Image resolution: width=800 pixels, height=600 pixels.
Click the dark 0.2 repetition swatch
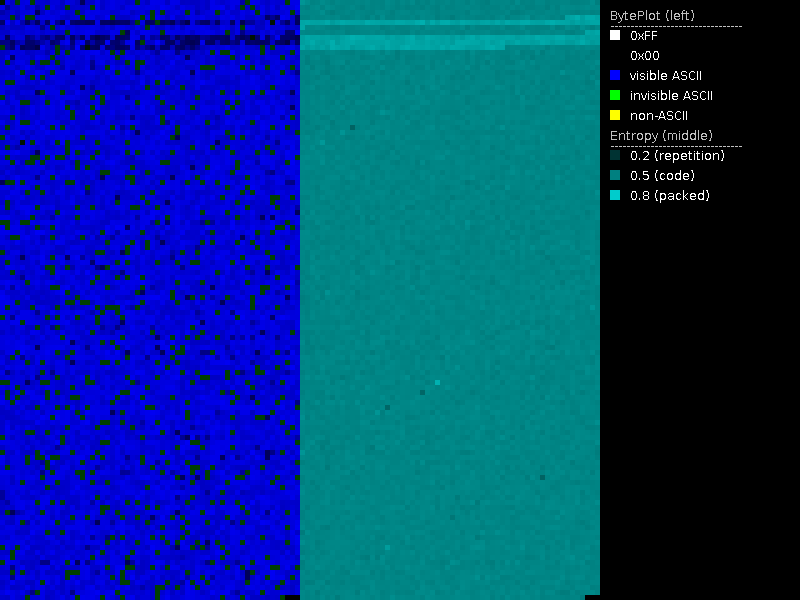[615, 155]
